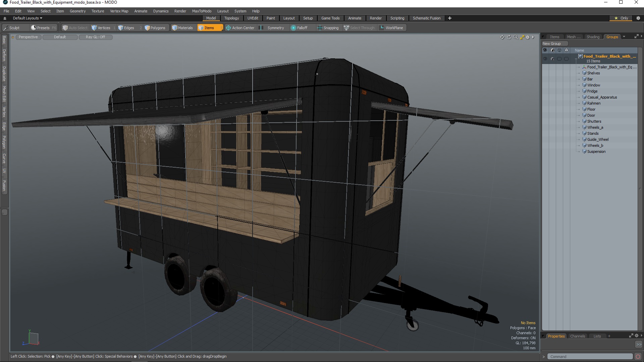Add a new tab beside Lists
This screenshot has height=362, width=644.
[609, 336]
